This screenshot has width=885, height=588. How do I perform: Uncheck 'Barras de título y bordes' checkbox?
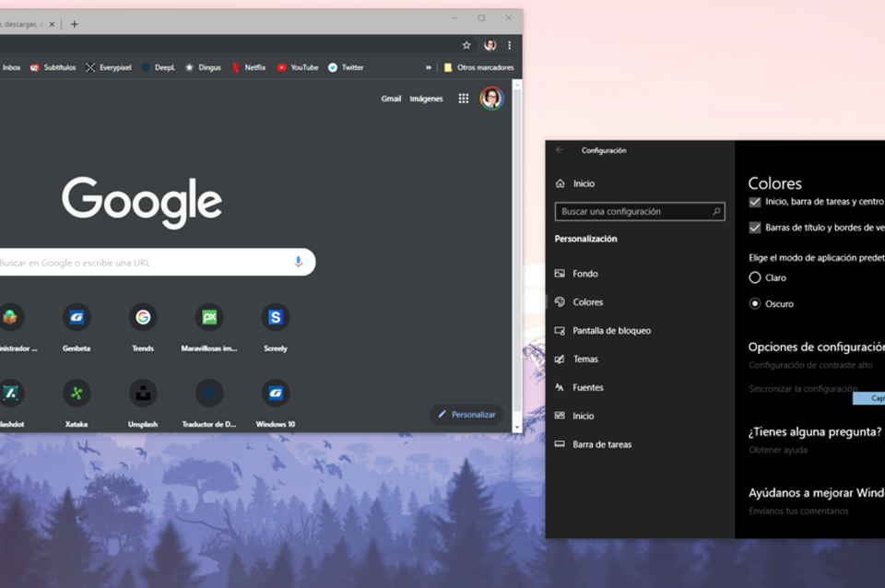(755, 228)
